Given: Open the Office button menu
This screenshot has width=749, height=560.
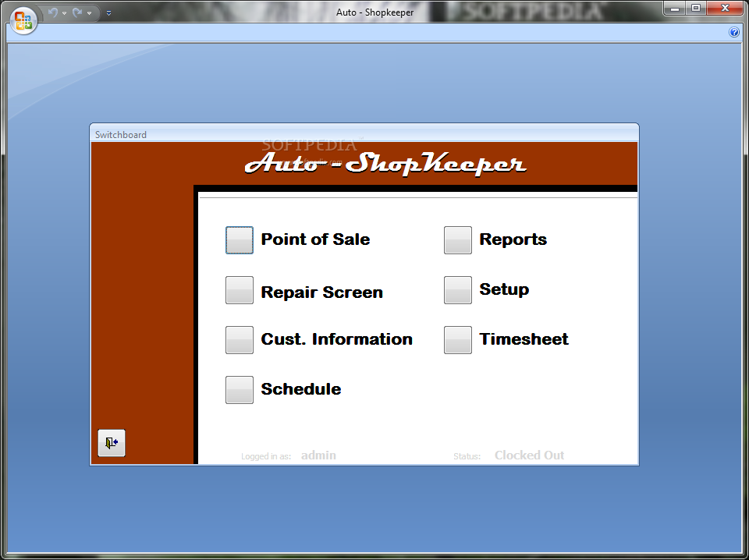Looking at the screenshot, I should [23, 21].
